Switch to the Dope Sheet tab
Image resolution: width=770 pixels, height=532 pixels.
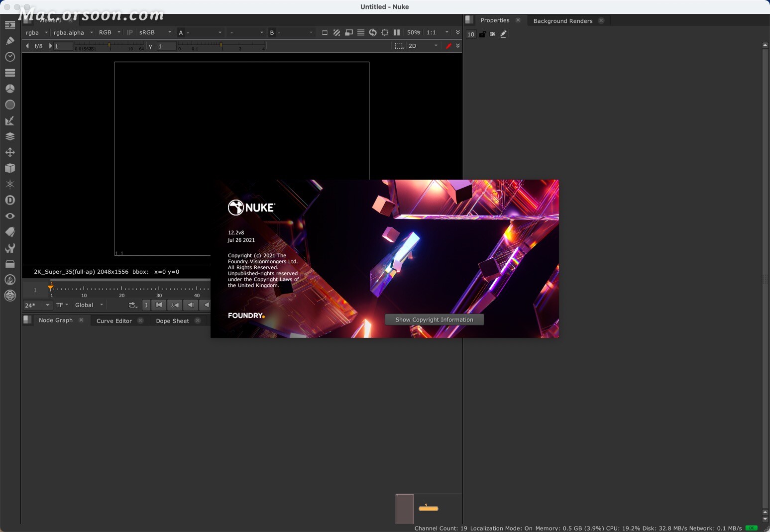(x=172, y=321)
